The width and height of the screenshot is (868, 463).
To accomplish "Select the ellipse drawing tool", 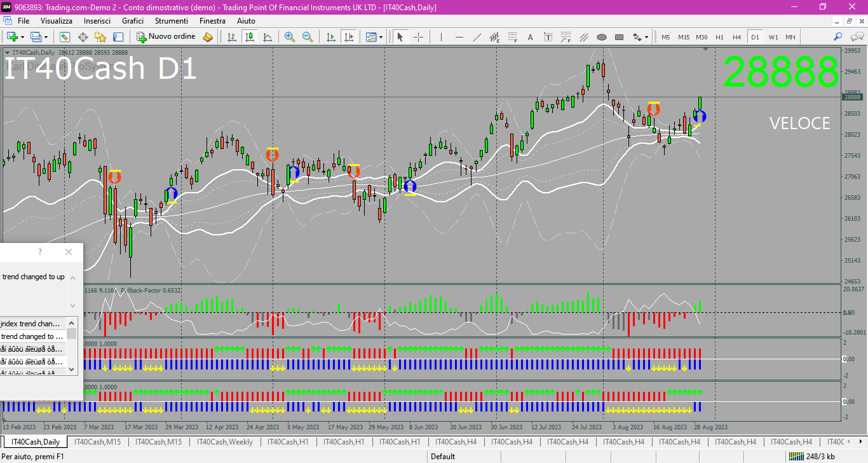I will pos(602,37).
